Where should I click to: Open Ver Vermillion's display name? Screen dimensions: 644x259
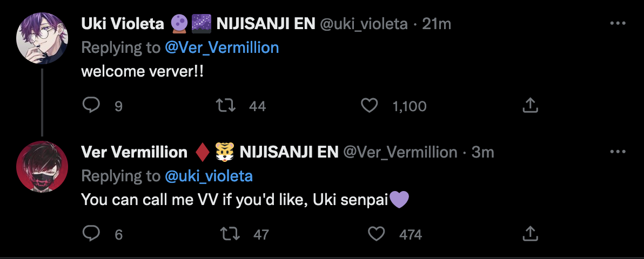pos(134,152)
